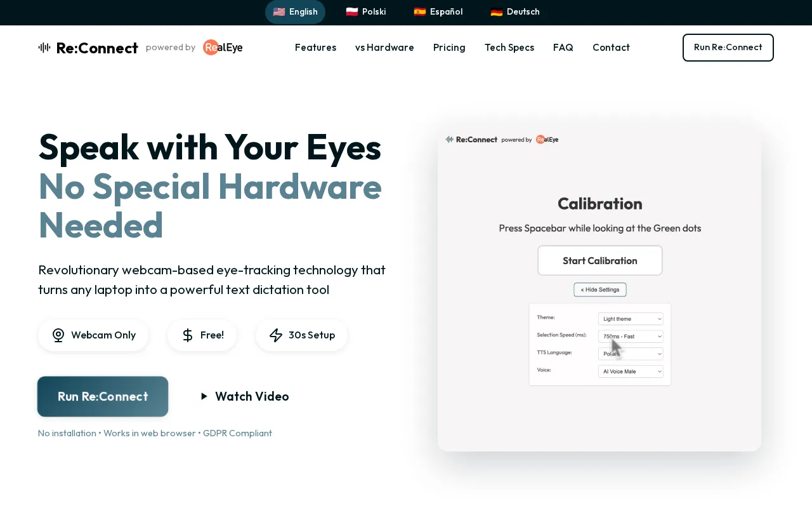The width and height of the screenshot is (812, 508).
Task: Click the Re:Connect logo inside the preview
Action: coord(471,140)
